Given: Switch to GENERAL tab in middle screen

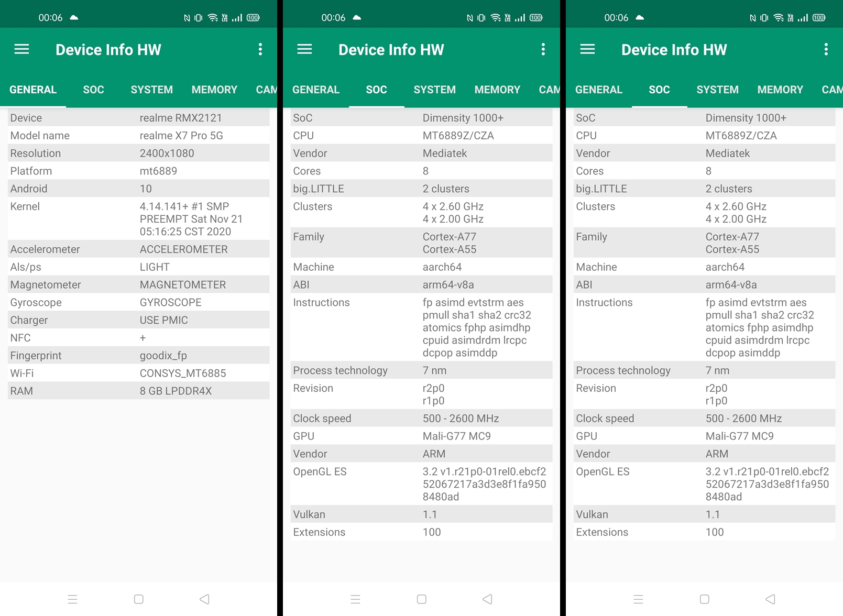Looking at the screenshot, I should click(316, 90).
